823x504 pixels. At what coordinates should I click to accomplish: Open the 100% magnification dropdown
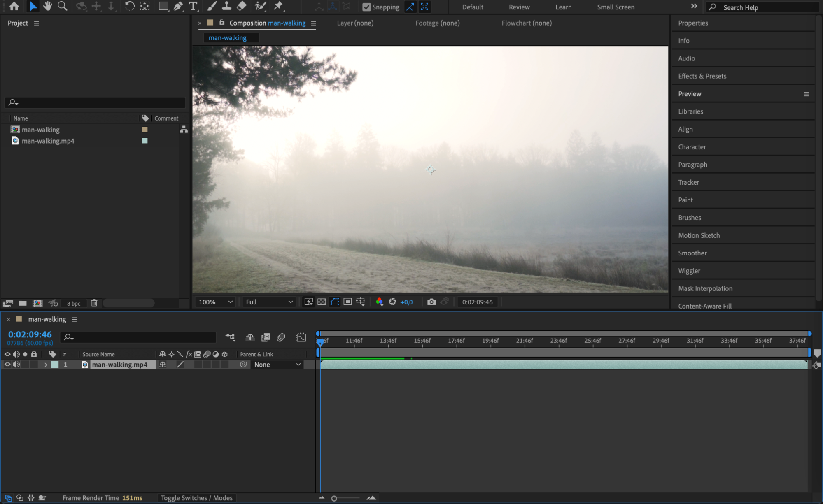click(x=216, y=302)
